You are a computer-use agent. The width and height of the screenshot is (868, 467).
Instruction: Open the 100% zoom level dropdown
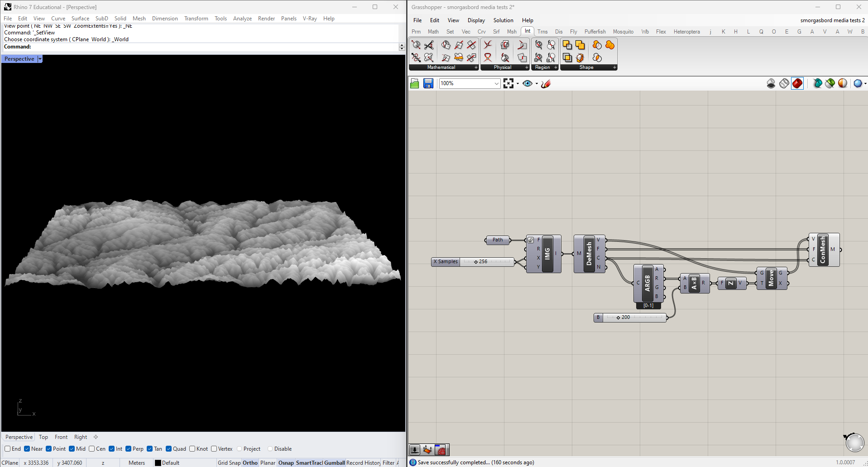496,83
